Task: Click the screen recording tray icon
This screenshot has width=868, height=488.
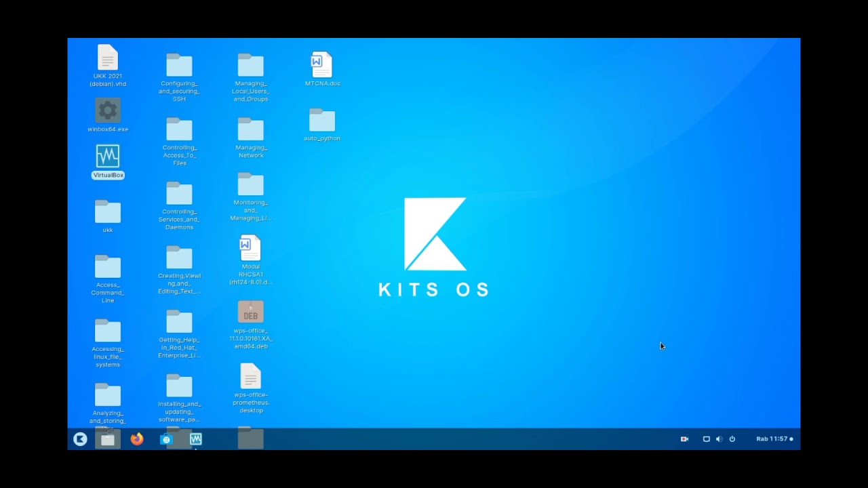Action: click(x=685, y=439)
